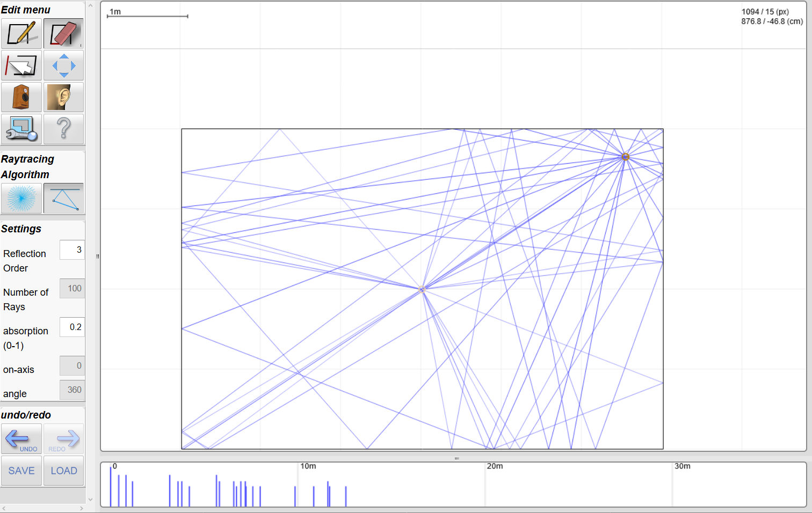Select the eraser tool
Viewport: 812px width, 513px height.
(63, 34)
